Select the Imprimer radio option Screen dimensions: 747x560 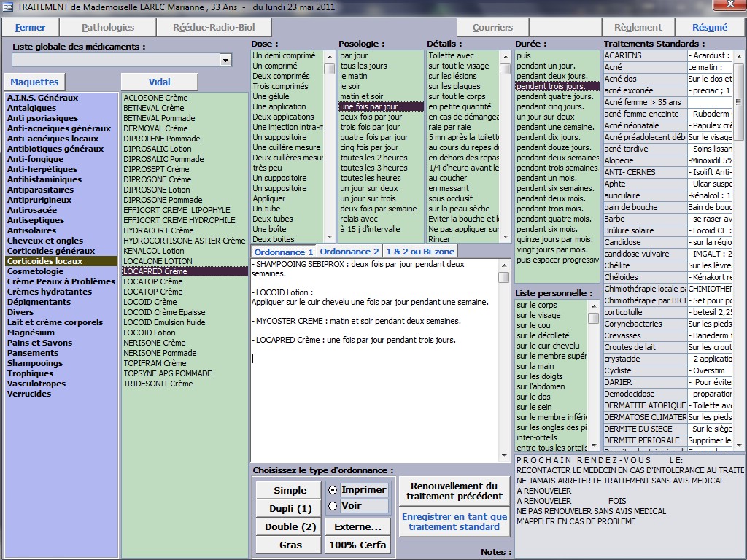point(333,490)
